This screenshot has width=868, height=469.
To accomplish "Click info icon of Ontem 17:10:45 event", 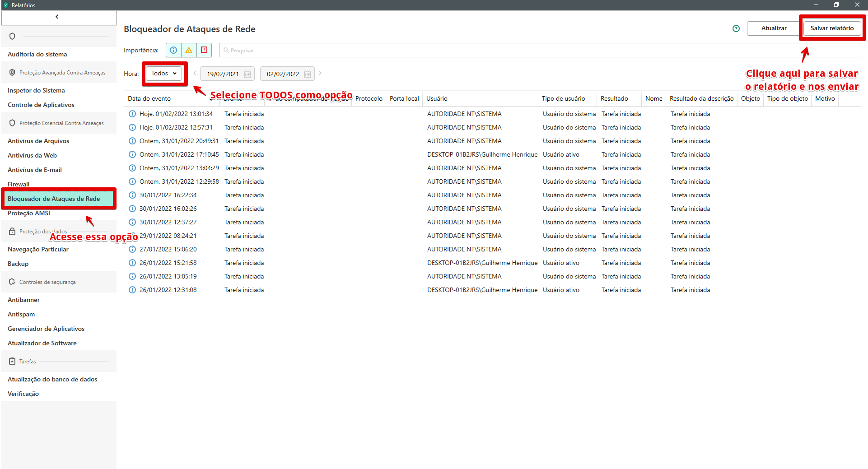I will pyautogui.click(x=132, y=154).
